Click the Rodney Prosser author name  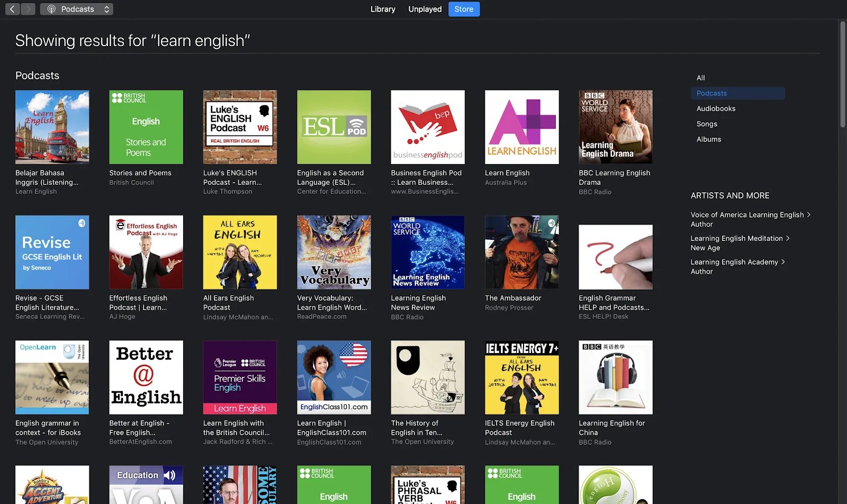[509, 308]
